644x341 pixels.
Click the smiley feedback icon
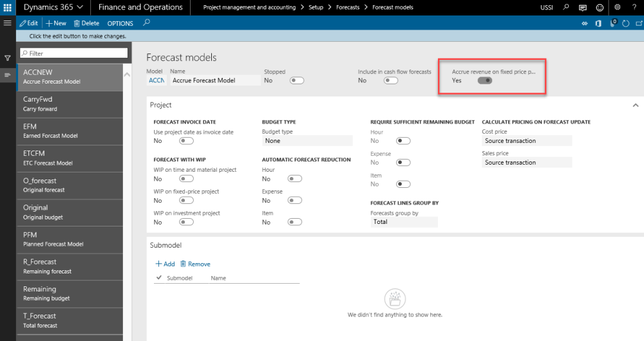click(x=600, y=8)
